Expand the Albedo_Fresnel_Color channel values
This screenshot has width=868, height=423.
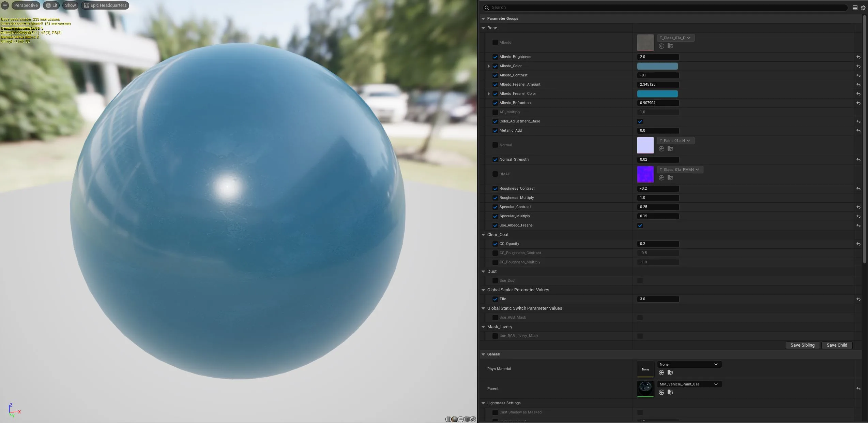tap(489, 94)
